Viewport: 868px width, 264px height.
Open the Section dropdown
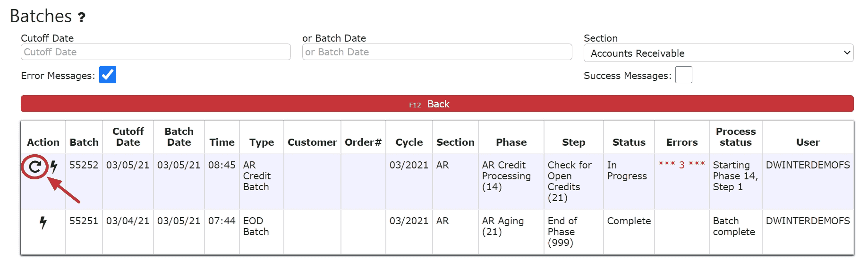(x=718, y=53)
